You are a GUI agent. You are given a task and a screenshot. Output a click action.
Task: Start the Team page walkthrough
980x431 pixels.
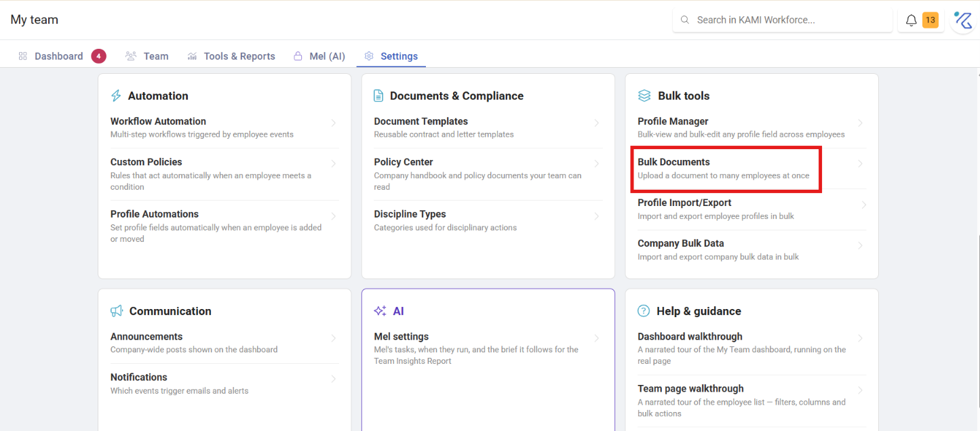coord(690,388)
